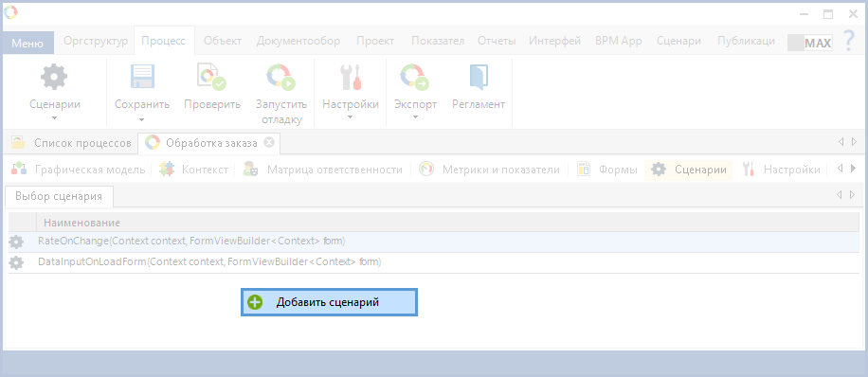Click the Добавить сценарий button
The image size is (868, 377).
click(x=329, y=302)
